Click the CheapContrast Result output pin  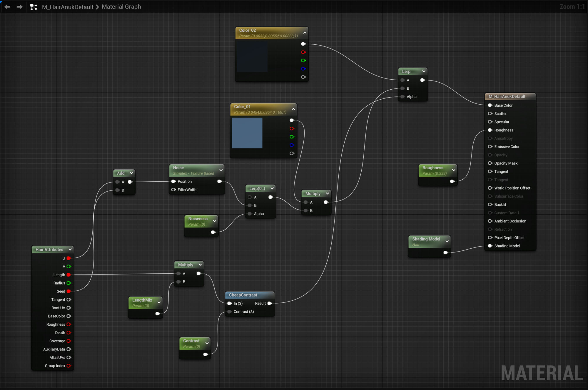[269, 303]
